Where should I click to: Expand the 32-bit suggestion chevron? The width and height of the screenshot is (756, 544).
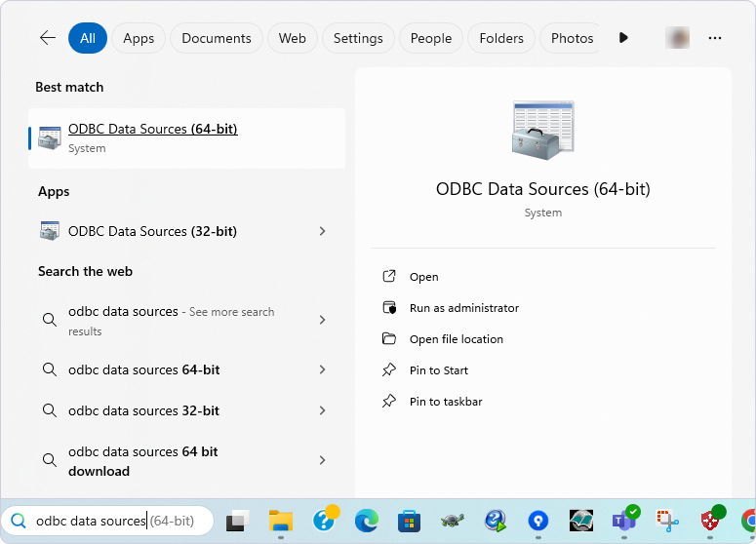[323, 410]
